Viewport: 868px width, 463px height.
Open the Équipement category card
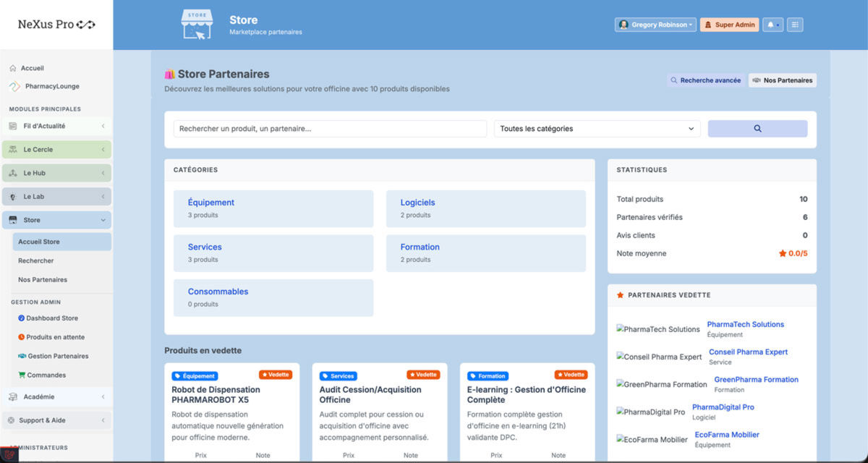[x=273, y=208]
